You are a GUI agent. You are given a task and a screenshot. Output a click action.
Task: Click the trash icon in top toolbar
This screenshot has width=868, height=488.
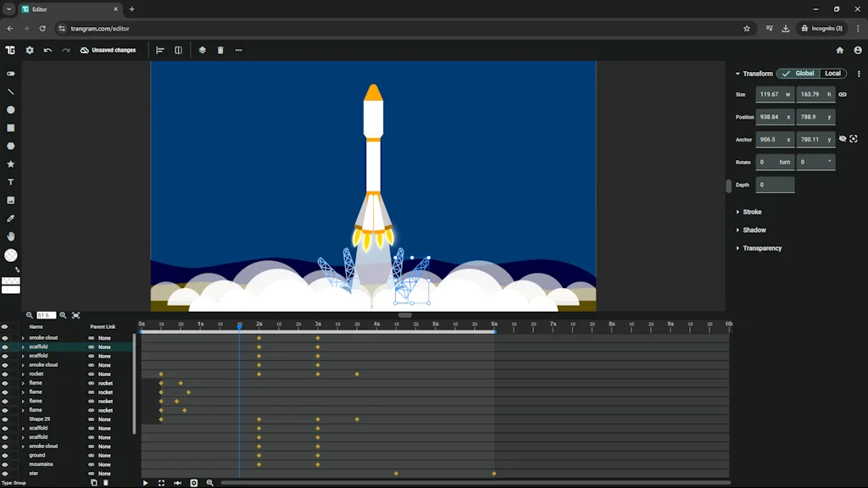(220, 50)
